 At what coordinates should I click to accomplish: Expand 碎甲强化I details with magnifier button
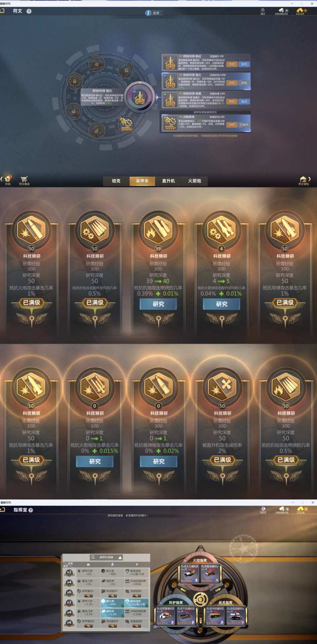point(88,596)
